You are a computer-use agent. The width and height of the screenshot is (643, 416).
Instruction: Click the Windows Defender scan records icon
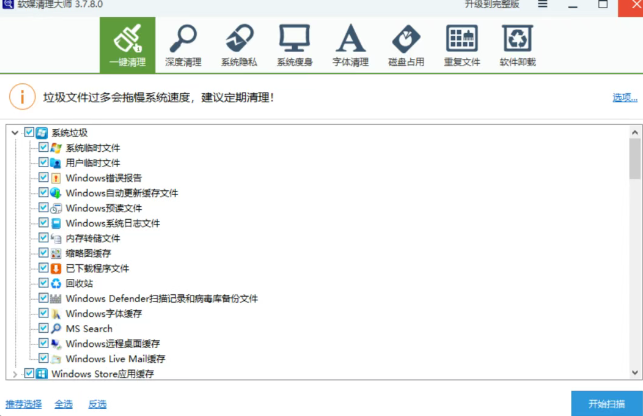(x=56, y=298)
